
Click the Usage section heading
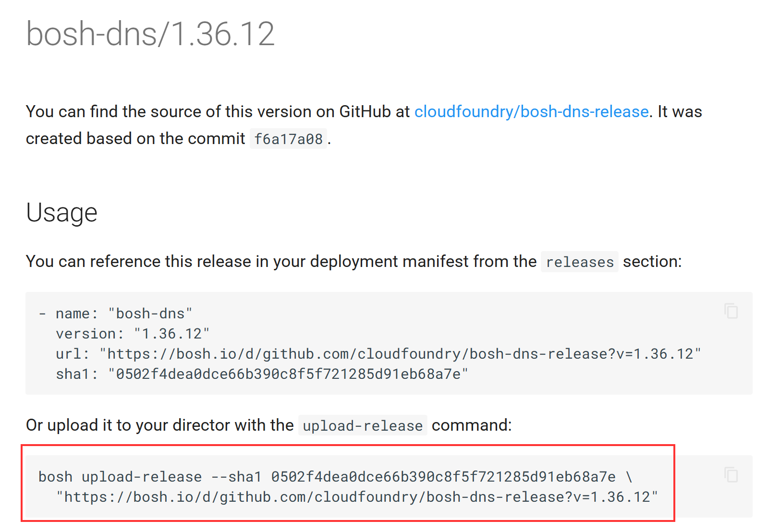(x=61, y=213)
